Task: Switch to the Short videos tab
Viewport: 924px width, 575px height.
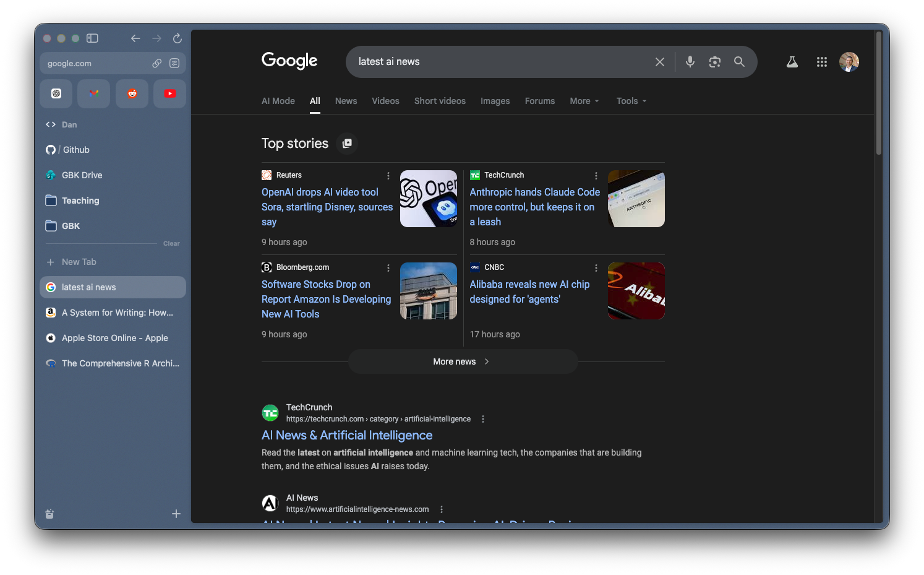Action: click(x=440, y=101)
